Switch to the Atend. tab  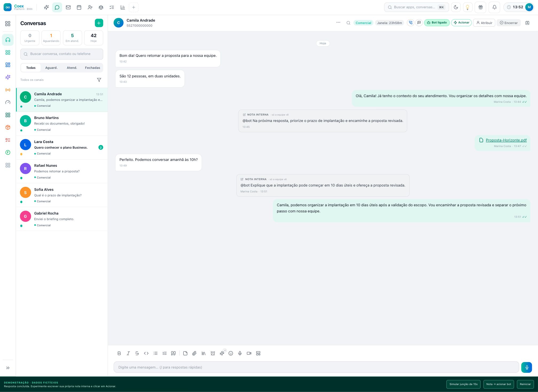point(72,68)
